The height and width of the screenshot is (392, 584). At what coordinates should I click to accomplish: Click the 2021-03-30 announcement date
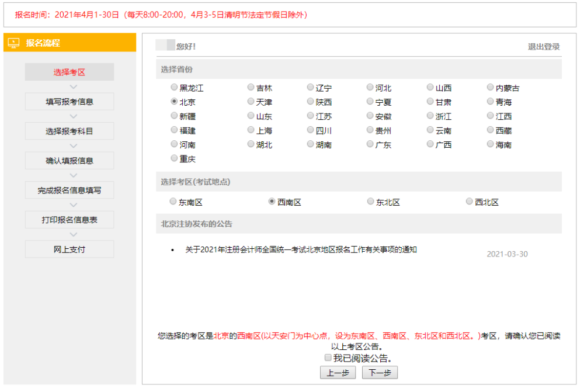507,254
